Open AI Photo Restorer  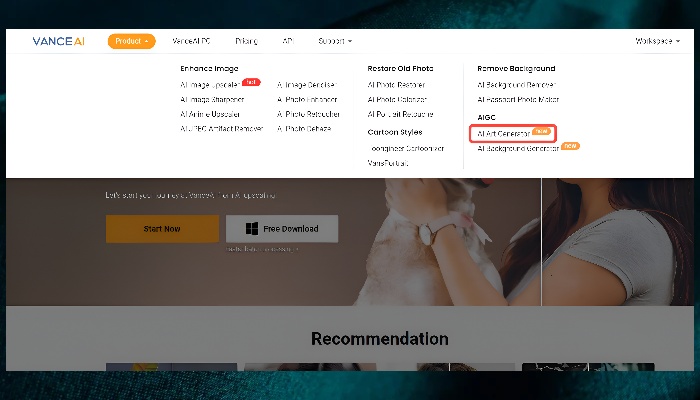[x=396, y=85]
